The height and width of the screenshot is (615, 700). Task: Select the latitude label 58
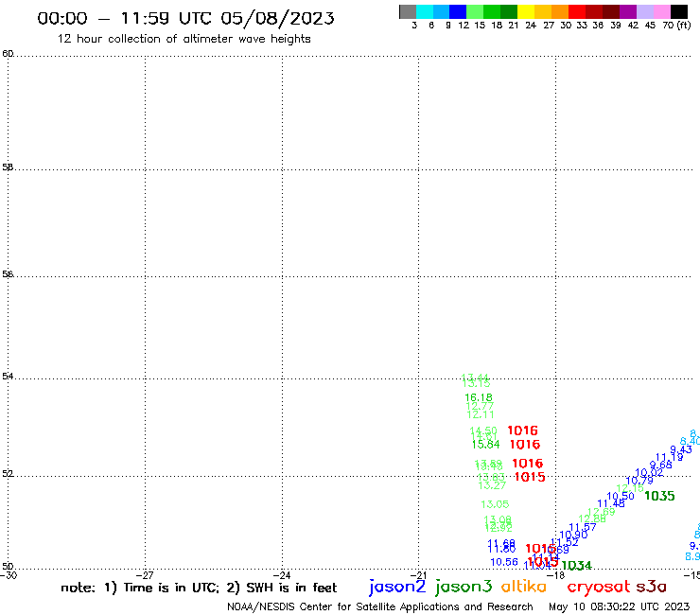pyautogui.click(x=8, y=167)
